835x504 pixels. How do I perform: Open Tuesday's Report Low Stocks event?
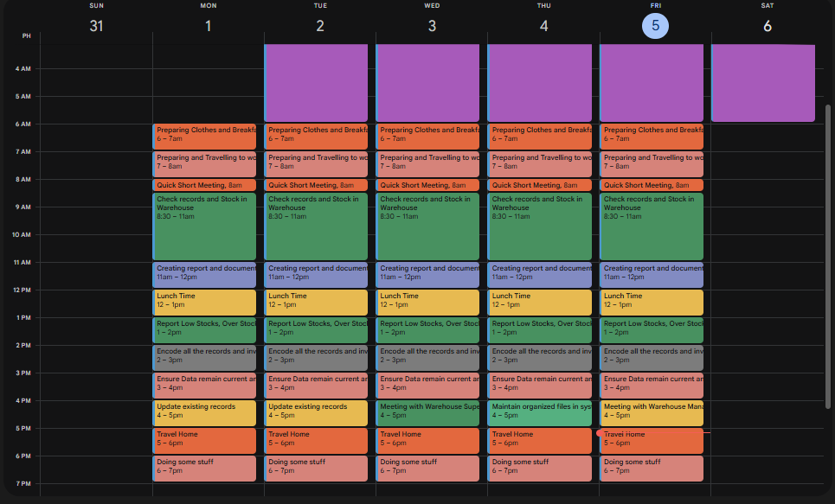(317, 330)
